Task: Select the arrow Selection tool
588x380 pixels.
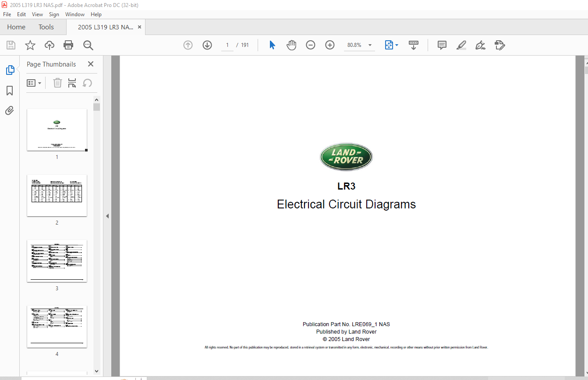Action: [x=272, y=45]
